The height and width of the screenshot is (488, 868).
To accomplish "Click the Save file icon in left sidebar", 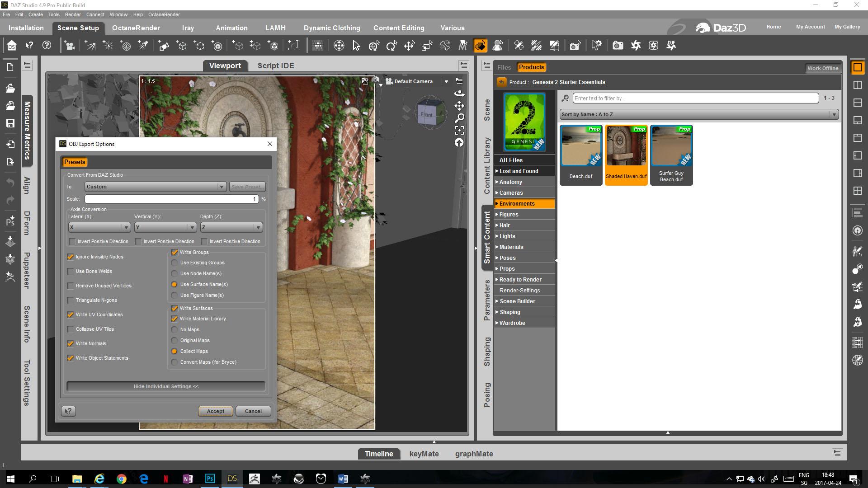I will 10,123.
